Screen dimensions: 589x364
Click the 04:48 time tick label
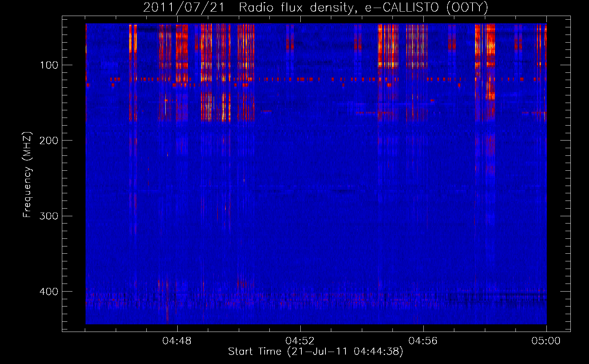pos(177,341)
